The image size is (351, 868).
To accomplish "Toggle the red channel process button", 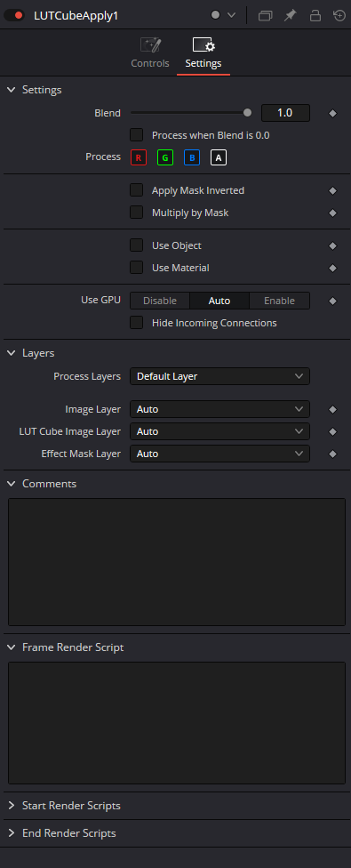I will [x=139, y=157].
